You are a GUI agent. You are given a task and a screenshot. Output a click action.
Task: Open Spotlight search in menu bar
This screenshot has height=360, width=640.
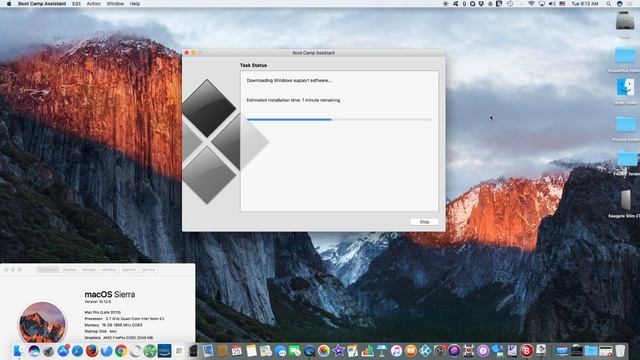[609, 4]
